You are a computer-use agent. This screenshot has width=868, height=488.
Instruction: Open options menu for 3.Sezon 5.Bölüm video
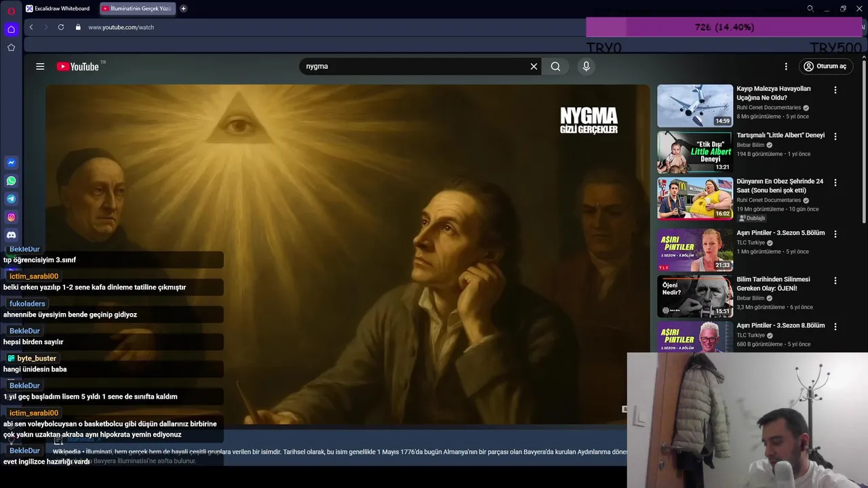click(835, 234)
